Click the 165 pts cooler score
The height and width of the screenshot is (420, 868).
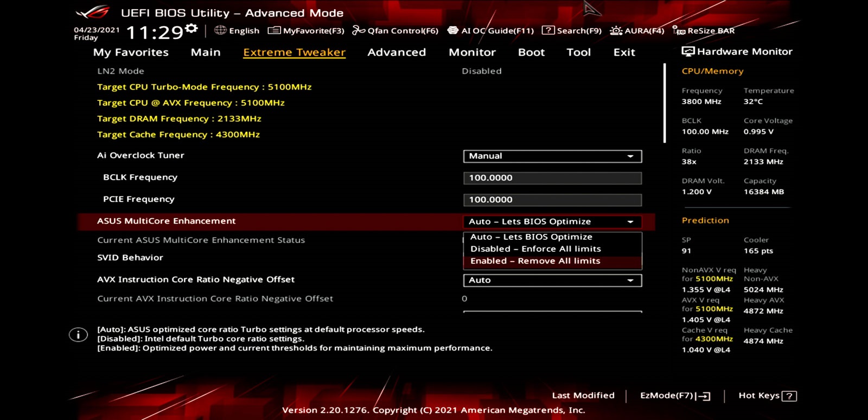[x=758, y=251]
